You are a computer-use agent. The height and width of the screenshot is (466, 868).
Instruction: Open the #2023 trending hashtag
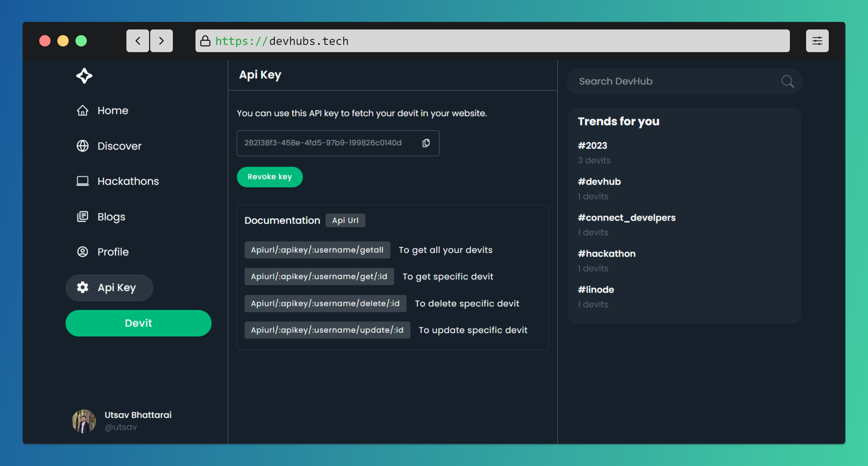(x=593, y=146)
